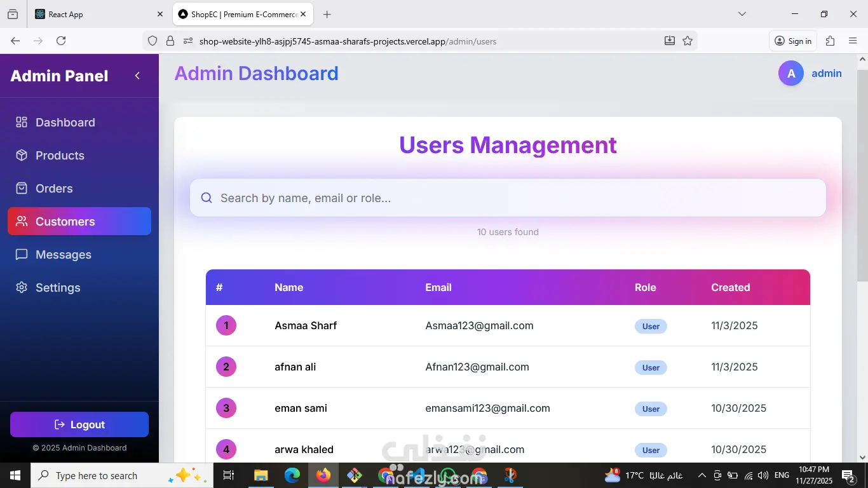Image resolution: width=868 pixels, height=488 pixels.
Task: Click the magnifier icon in the users search box
Action: pos(207,198)
